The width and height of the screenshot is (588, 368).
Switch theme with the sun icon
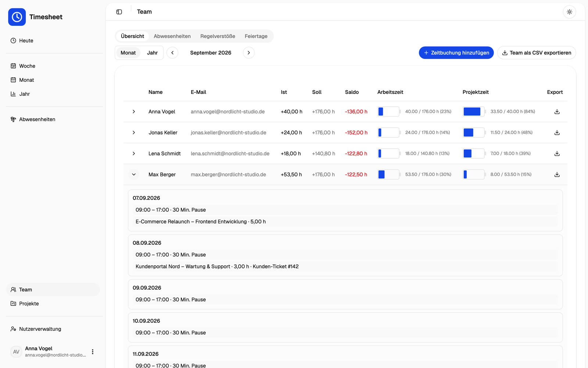569,12
